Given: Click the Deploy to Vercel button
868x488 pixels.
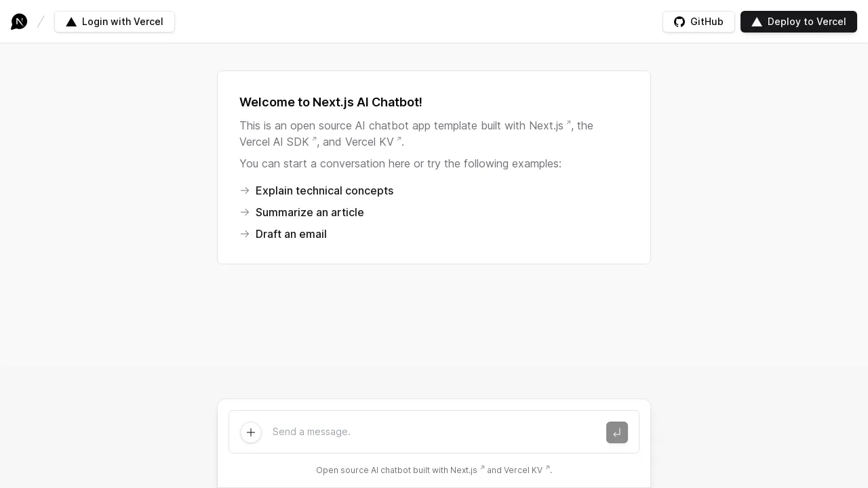Looking at the screenshot, I should click(x=799, y=22).
